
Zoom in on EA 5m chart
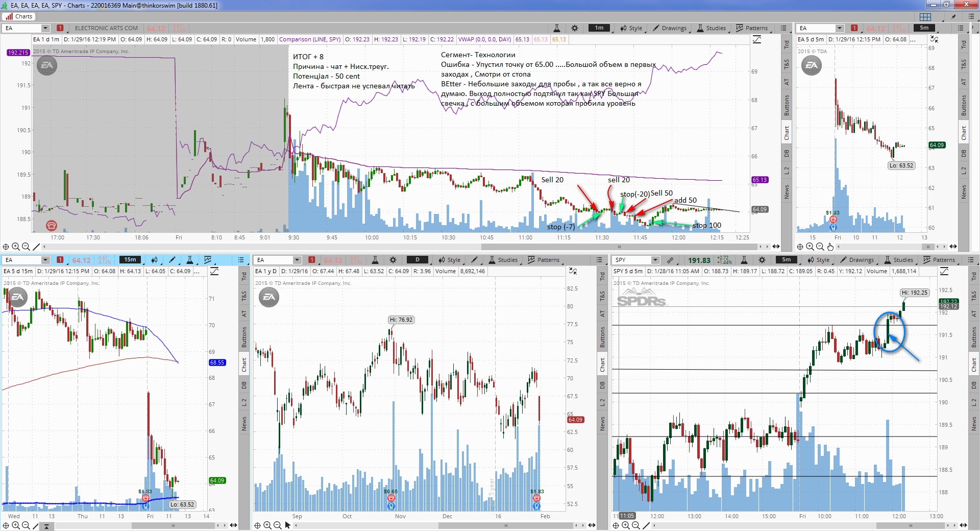click(x=810, y=247)
